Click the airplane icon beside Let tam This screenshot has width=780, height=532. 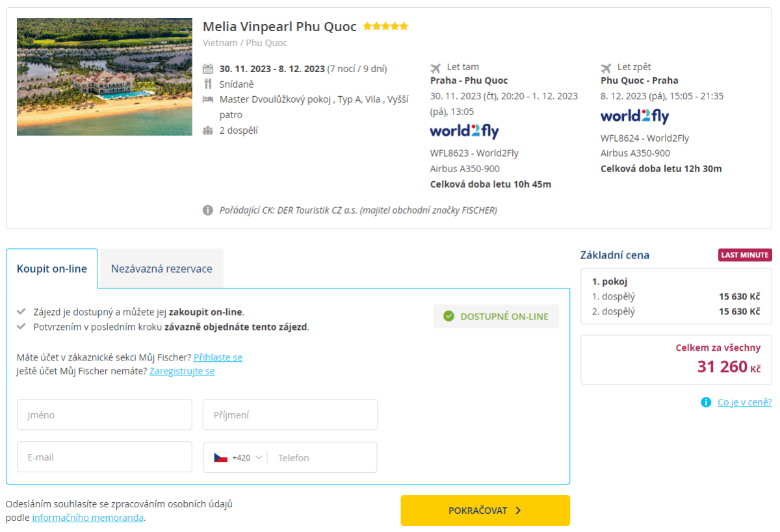coord(435,68)
